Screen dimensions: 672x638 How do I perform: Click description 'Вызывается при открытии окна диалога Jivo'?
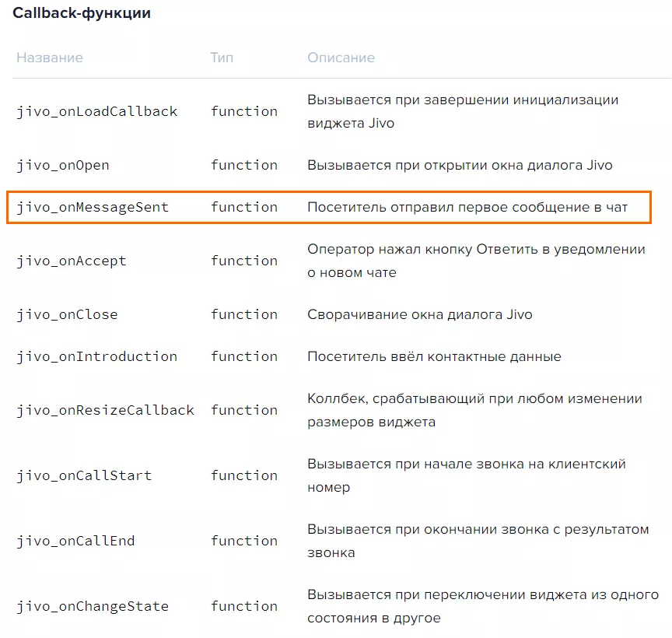(460, 166)
